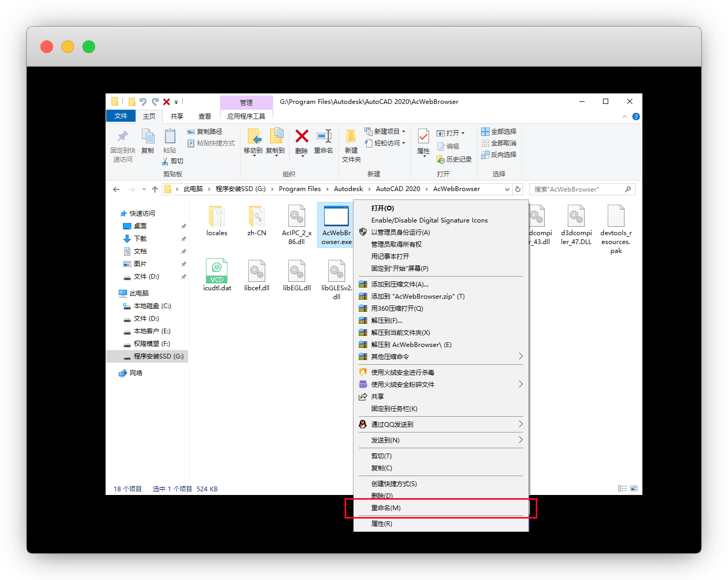
Task: Click Invert Selection in ribbon
Action: click(499, 155)
